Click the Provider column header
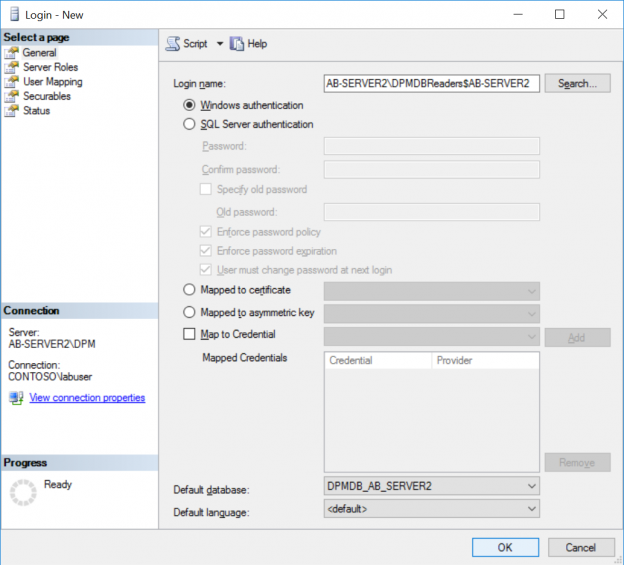The height and width of the screenshot is (565, 624). click(485, 360)
